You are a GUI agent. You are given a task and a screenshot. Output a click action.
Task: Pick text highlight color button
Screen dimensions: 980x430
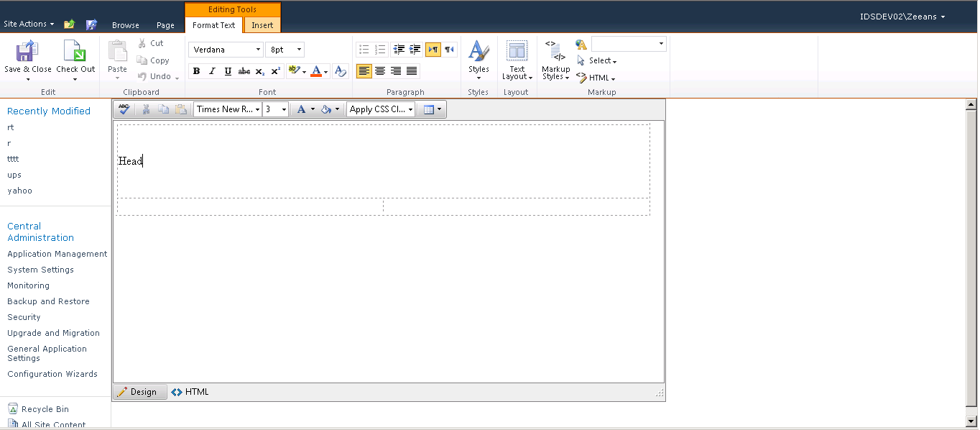click(294, 71)
